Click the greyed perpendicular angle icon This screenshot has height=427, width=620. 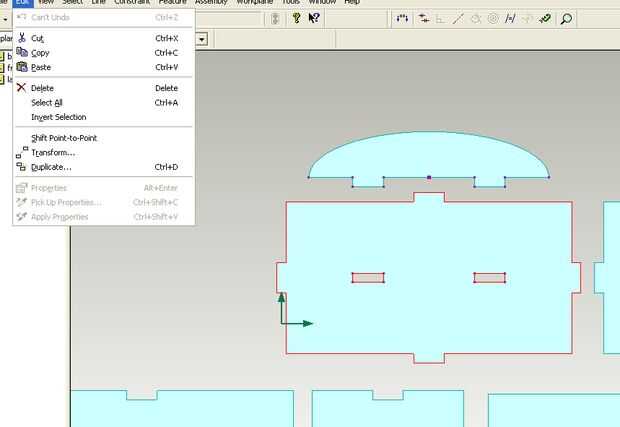click(440, 19)
